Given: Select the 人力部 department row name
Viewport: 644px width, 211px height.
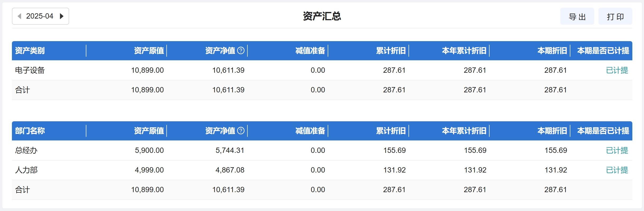Looking at the screenshot, I should 26,170.
